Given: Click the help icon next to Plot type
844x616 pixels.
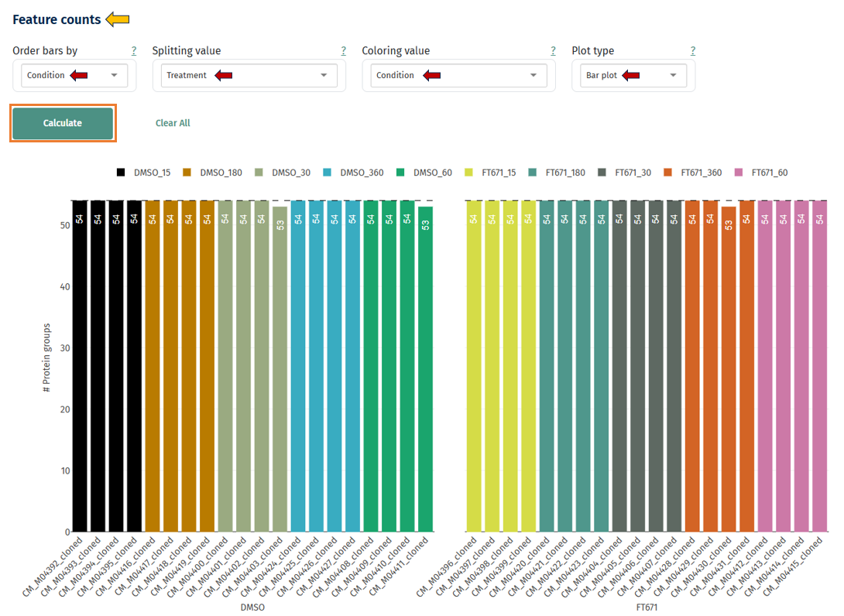Looking at the screenshot, I should (693, 50).
